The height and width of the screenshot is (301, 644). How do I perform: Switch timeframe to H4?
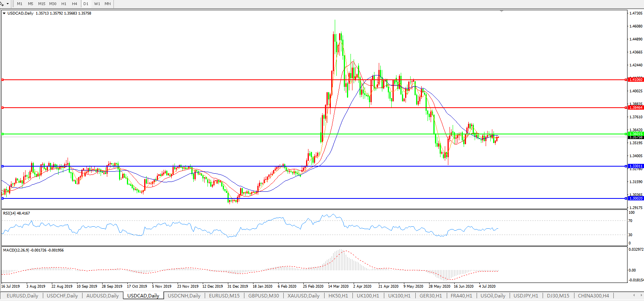point(74,4)
